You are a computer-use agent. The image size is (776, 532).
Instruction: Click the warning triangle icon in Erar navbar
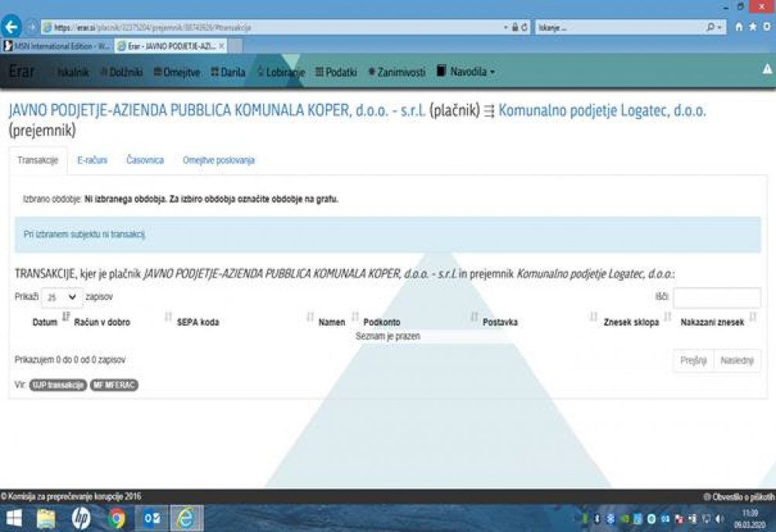767,70
